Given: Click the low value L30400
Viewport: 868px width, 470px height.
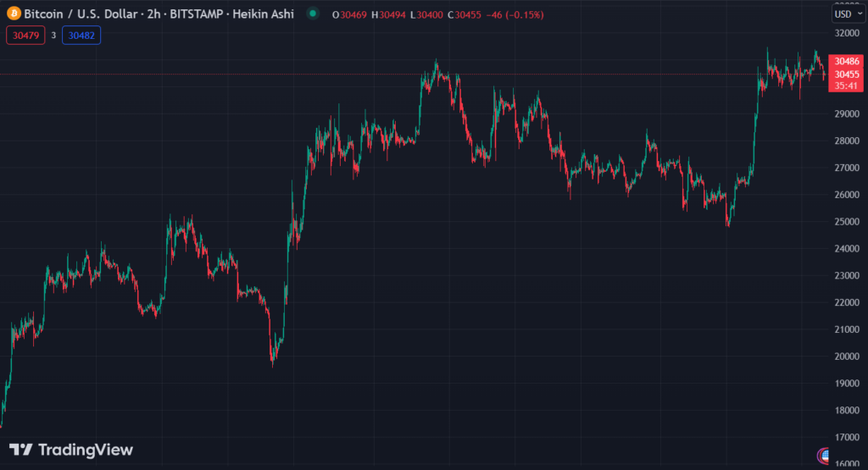Looking at the screenshot, I should [426, 15].
